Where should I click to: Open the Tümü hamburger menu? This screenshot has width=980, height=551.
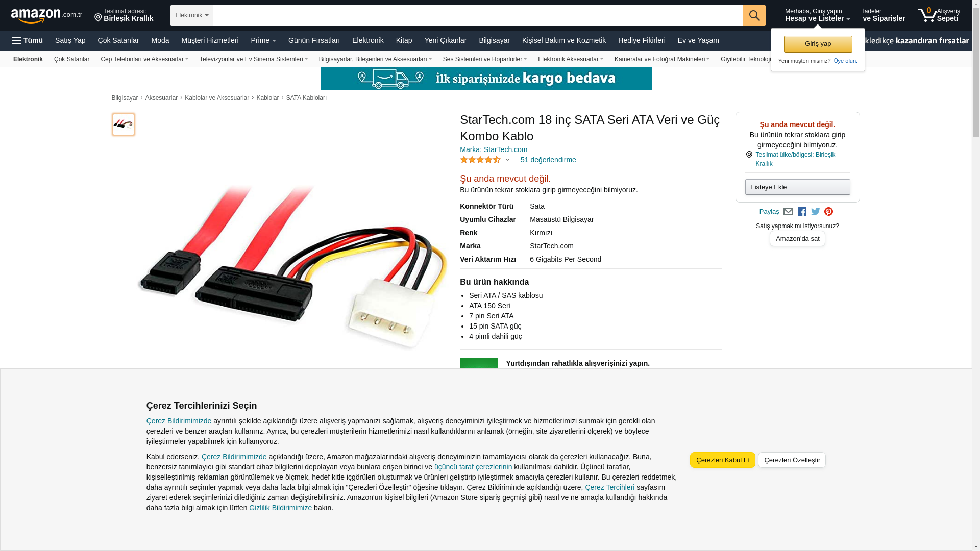[x=28, y=40]
